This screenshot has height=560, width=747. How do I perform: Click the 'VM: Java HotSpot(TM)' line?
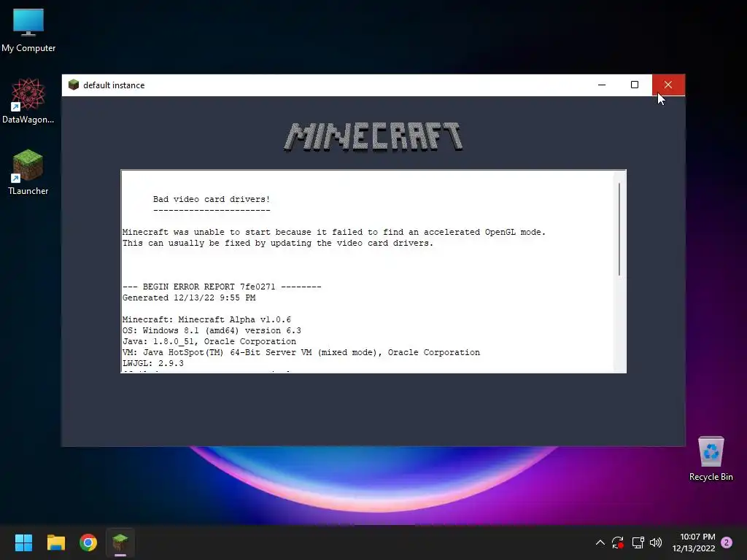pos(301,352)
